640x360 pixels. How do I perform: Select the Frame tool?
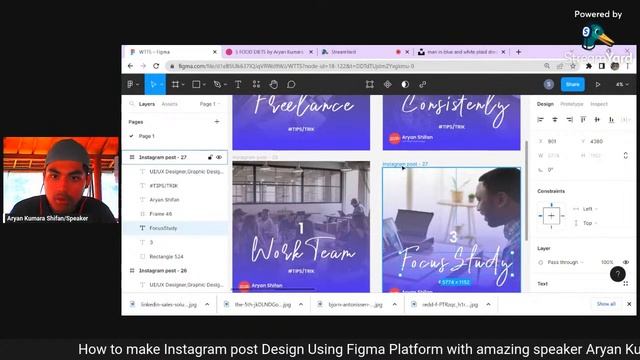pos(175,84)
